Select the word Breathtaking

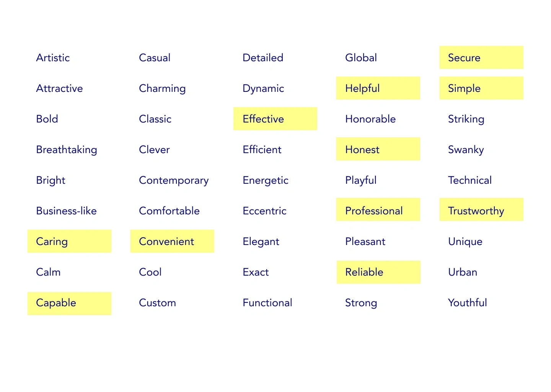tap(67, 150)
